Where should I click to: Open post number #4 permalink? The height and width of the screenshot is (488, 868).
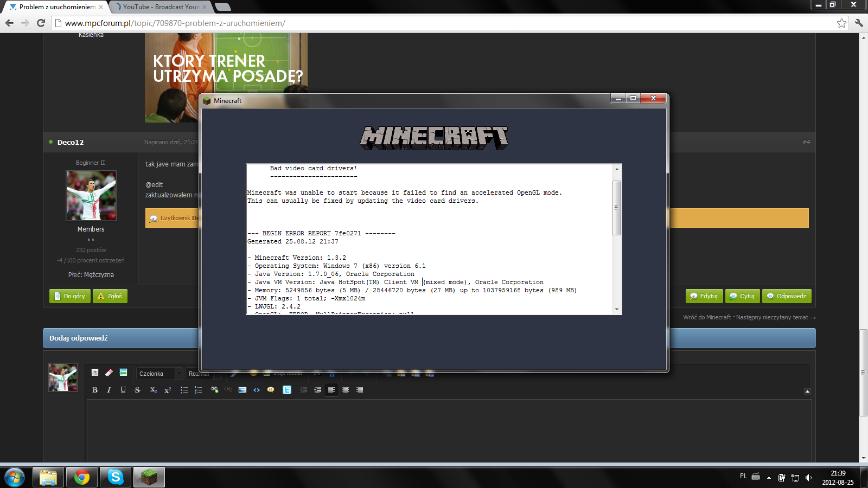(806, 142)
